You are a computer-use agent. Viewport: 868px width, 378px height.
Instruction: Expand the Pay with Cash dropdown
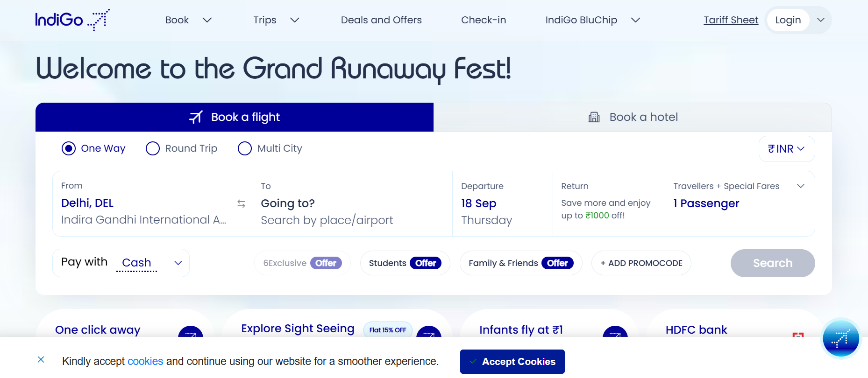pos(178,263)
